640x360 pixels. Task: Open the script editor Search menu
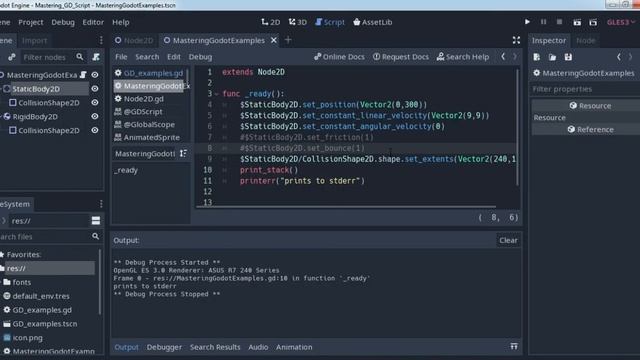(x=147, y=57)
